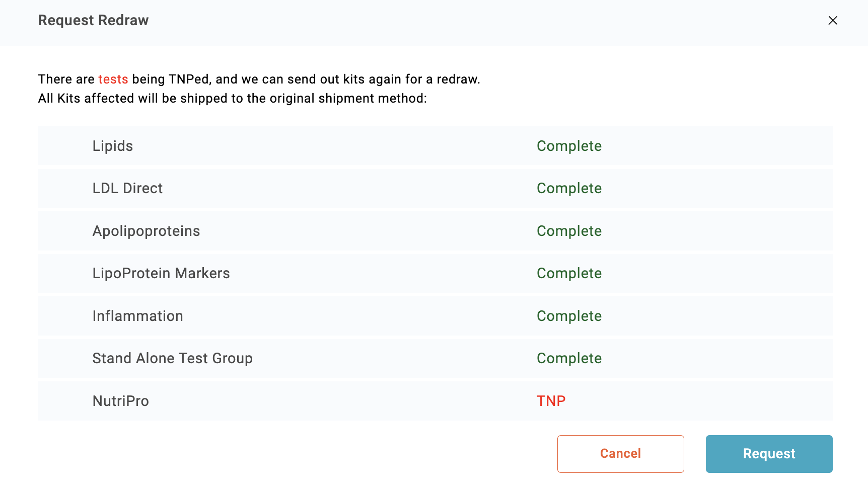Select the LDL Direct test name
This screenshot has height=494, width=868.
coord(127,188)
